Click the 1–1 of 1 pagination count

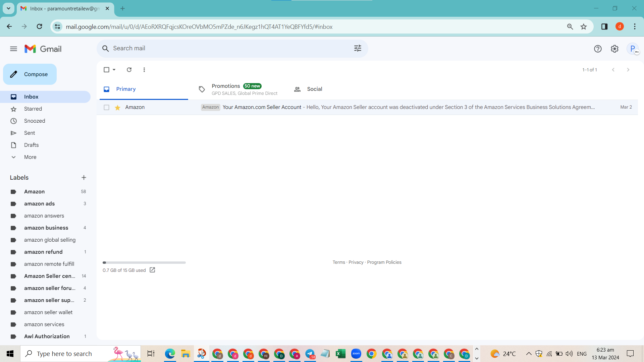click(x=590, y=70)
